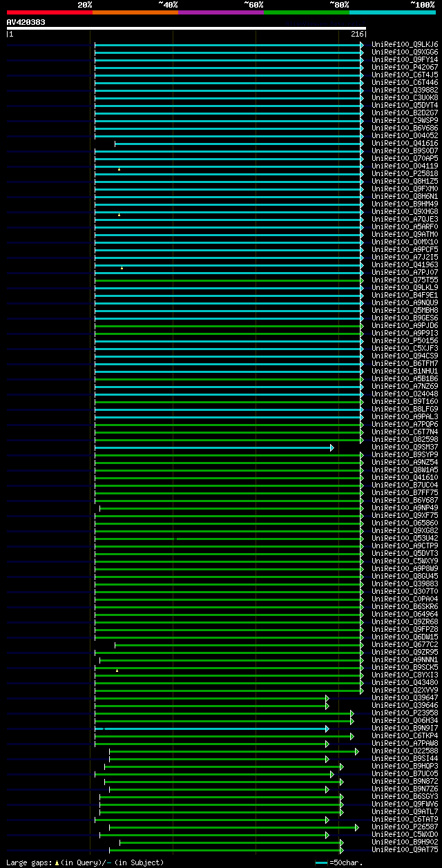Click the Large gaps legend text
The width and height of the screenshot is (442, 868).
[x=85, y=862]
